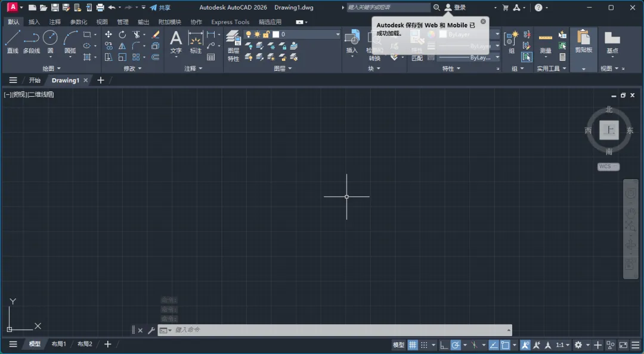
Task: Select the Arc (圆弧) tool
Action: 70,42
